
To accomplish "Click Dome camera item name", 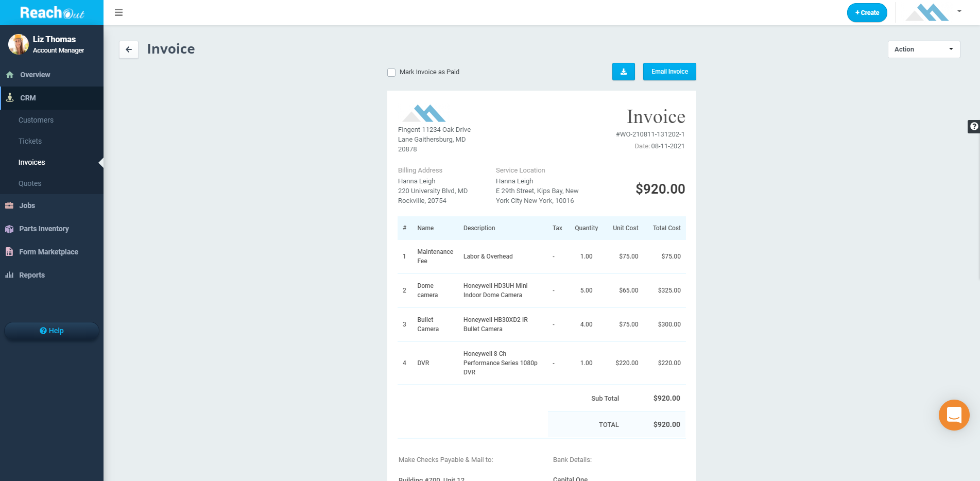I will tap(427, 290).
